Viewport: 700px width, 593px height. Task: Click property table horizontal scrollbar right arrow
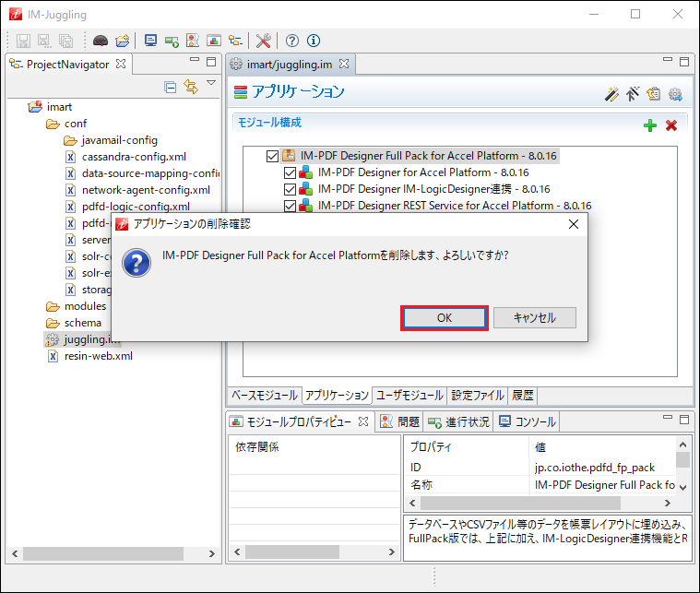[x=667, y=504]
